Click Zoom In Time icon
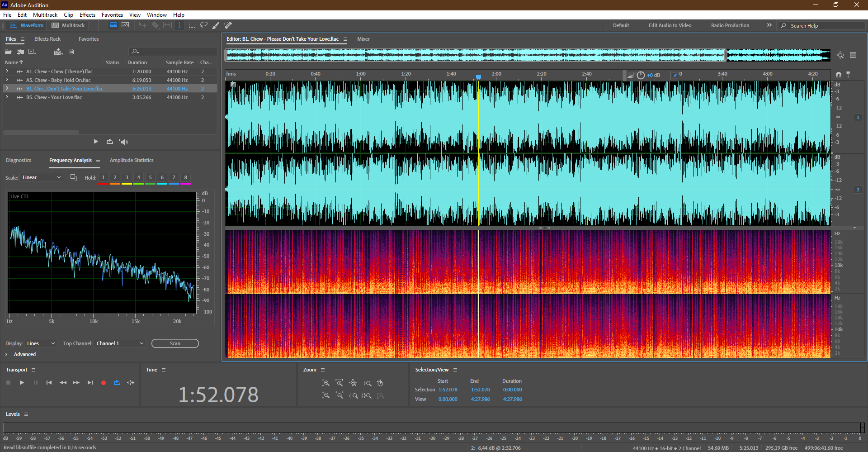 [x=340, y=383]
